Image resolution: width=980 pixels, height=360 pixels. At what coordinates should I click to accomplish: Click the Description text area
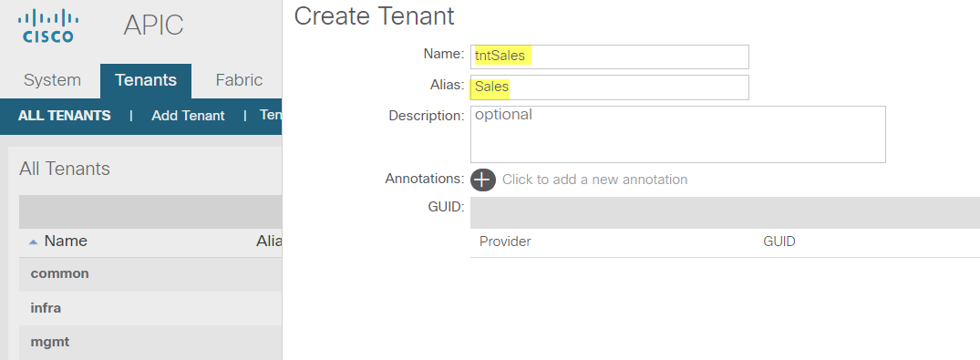pyautogui.click(x=677, y=134)
